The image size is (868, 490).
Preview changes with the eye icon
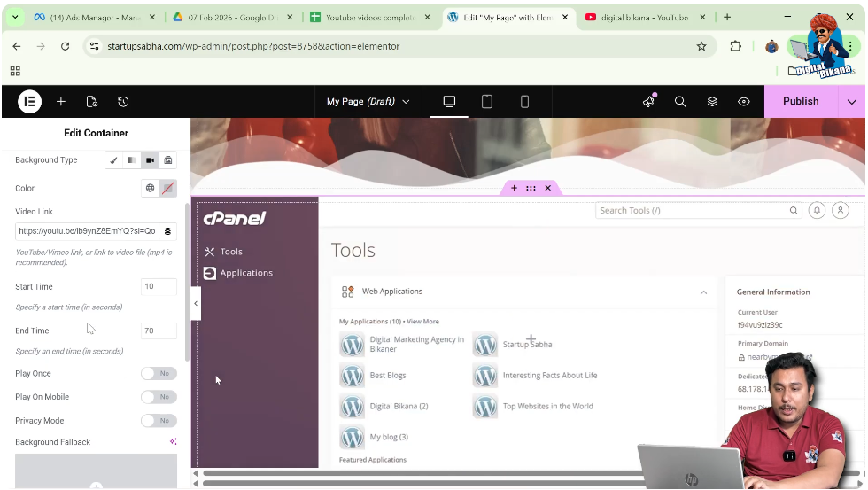point(744,102)
